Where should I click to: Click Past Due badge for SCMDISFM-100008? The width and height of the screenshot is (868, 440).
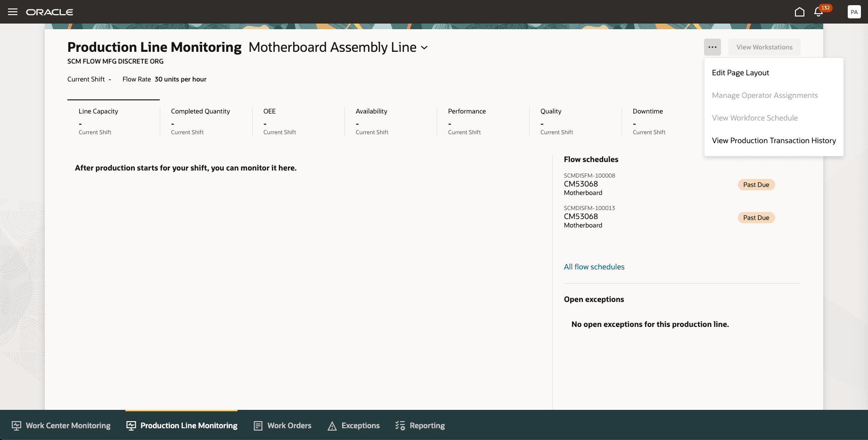[756, 185]
